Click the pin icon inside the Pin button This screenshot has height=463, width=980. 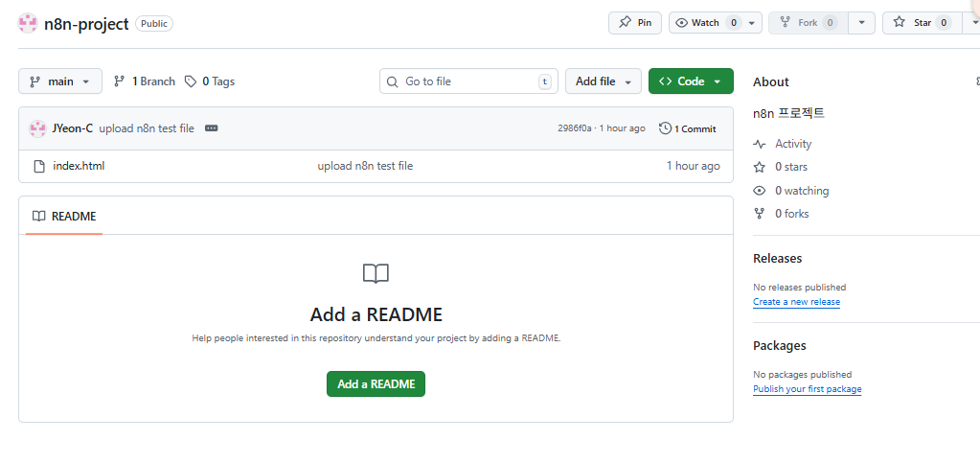[x=625, y=22]
